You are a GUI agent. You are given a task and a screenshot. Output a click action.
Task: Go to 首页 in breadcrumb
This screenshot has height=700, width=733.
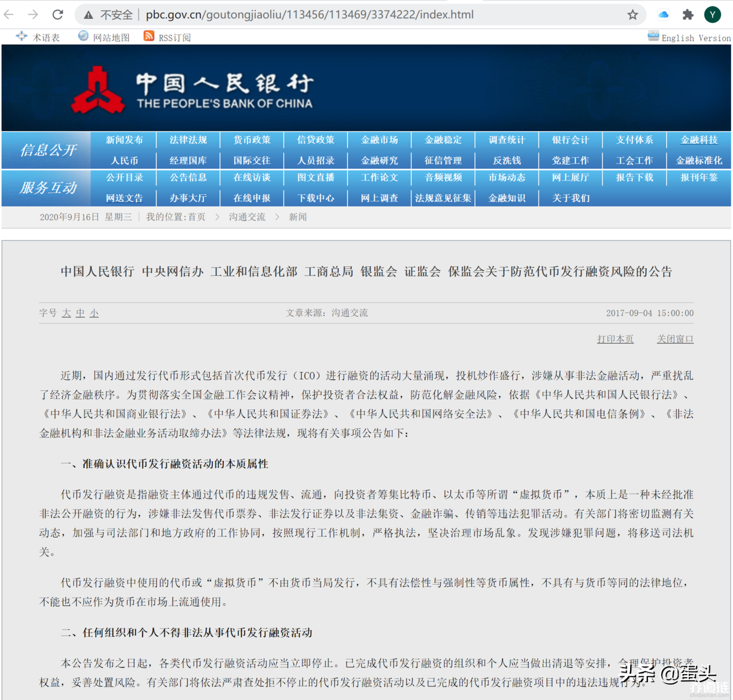coord(197,217)
